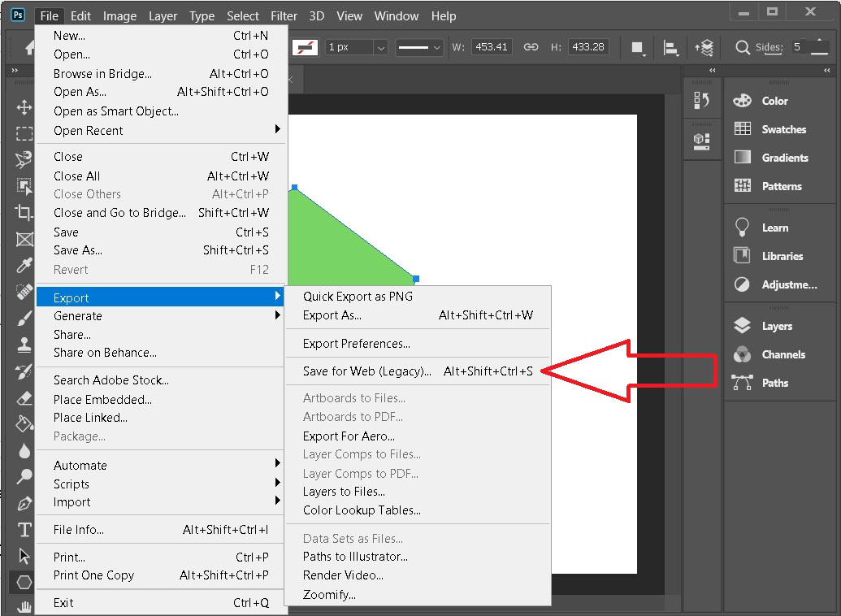Screen dimensions: 841x616
Task: Pick the Eyedropper tool
Action: point(24,266)
